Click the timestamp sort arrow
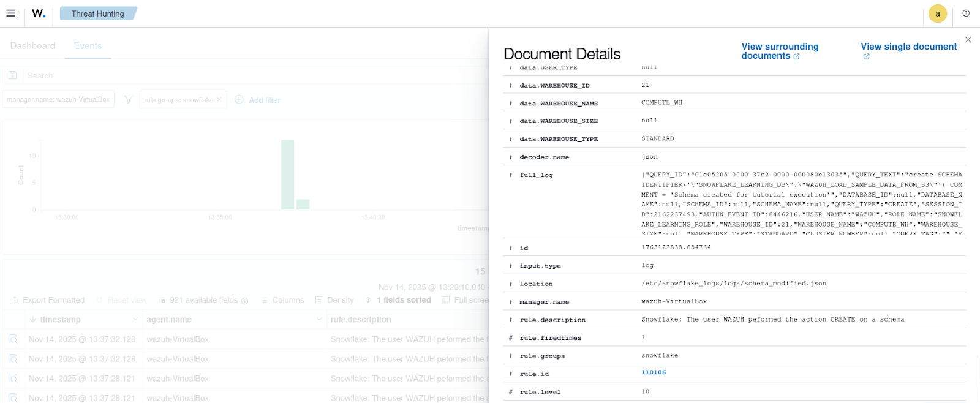The height and width of the screenshot is (403, 980). [x=33, y=320]
